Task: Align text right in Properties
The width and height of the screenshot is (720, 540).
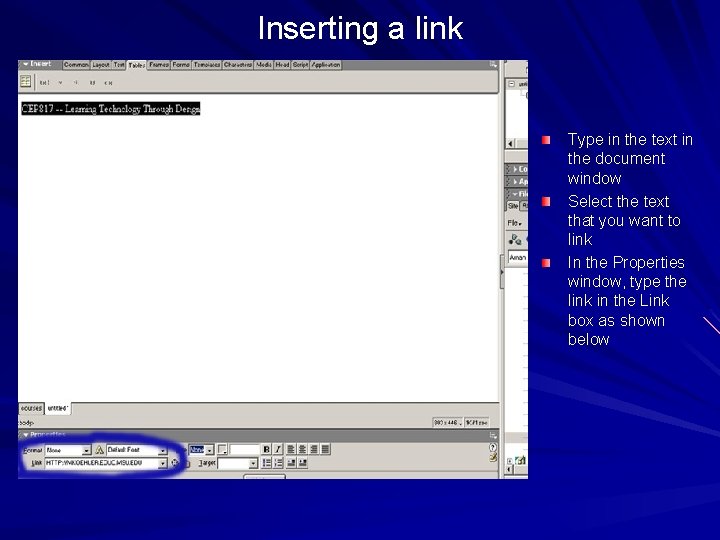Action: tap(314, 450)
